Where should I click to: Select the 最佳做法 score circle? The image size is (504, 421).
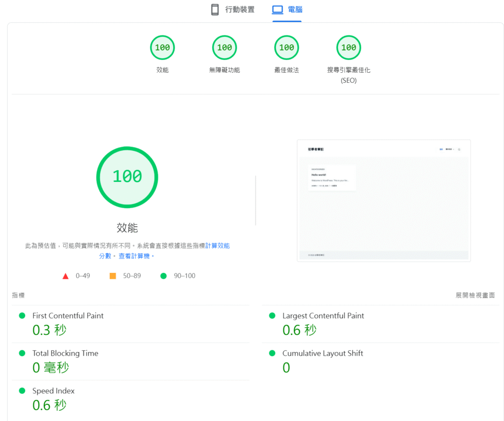(x=286, y=48)
